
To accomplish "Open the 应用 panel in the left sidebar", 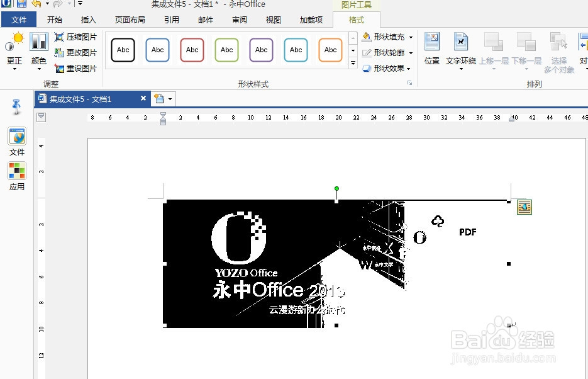I will click(16, 171).
